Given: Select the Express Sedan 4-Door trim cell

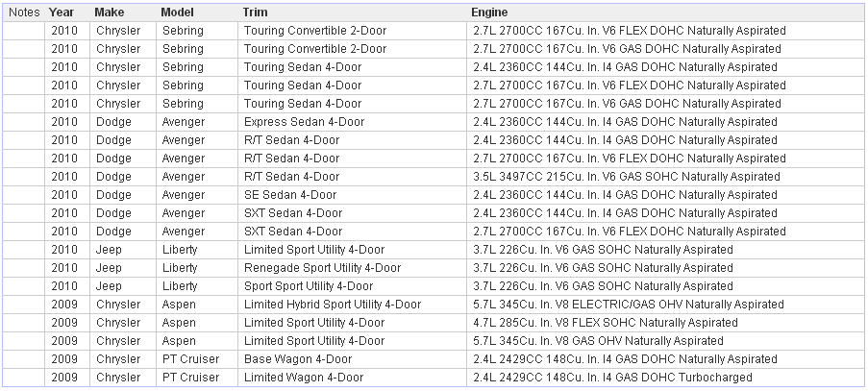Looking at the screenshot, I should click(304, 122).
